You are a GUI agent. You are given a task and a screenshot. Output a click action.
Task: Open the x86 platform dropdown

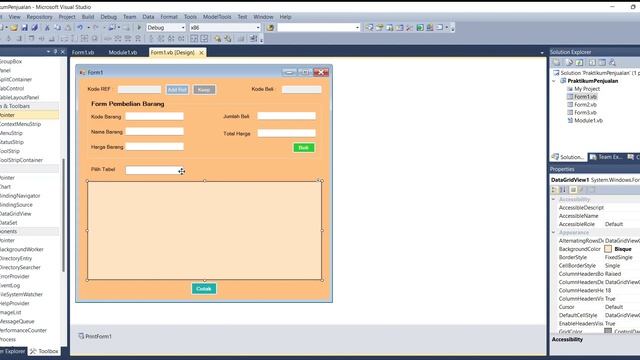[258, 27]
